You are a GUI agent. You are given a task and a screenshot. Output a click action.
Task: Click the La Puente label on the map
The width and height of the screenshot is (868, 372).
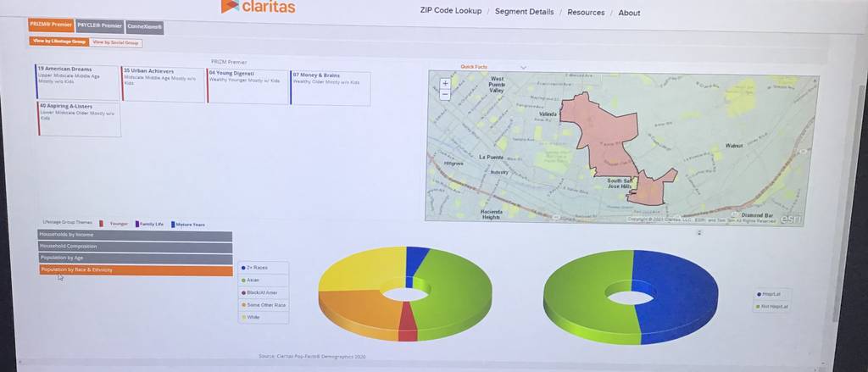490,158
